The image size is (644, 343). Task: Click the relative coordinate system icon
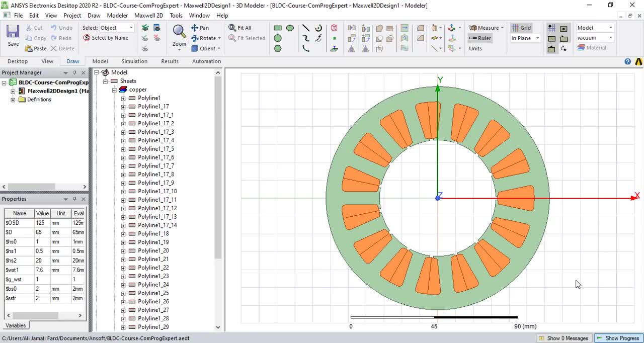click(x=451, y=28)
